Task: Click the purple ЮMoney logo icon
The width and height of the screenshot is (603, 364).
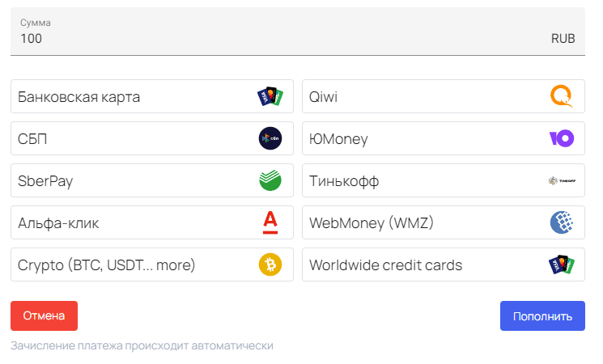Action: coord(562,138)
